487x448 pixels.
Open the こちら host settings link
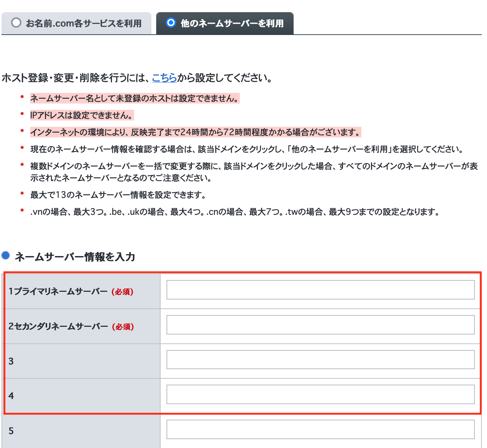pyautogui.click(x=164, y=78)
